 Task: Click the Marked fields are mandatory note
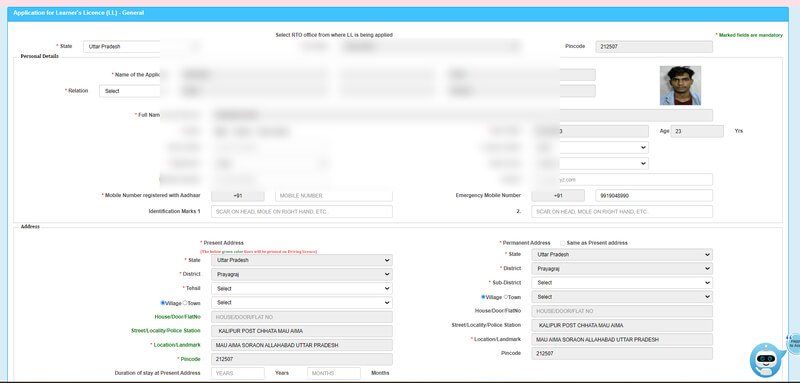[x=749, y=35]
